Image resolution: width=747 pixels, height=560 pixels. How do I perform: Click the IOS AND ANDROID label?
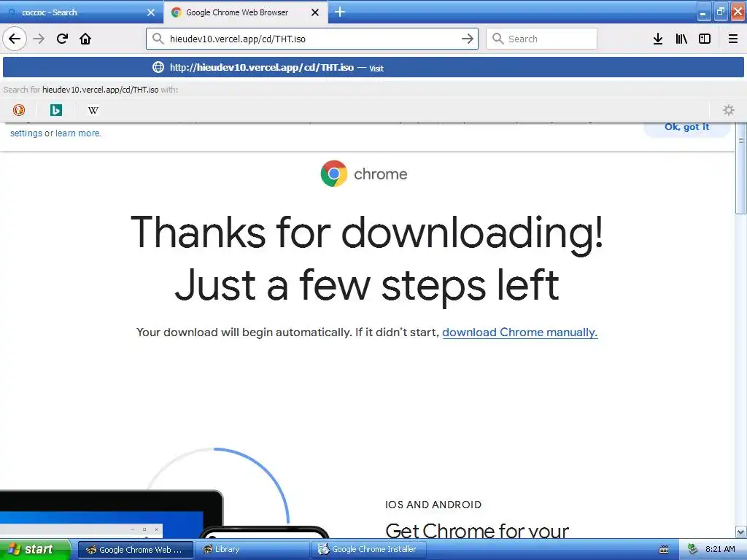point(433,505)
